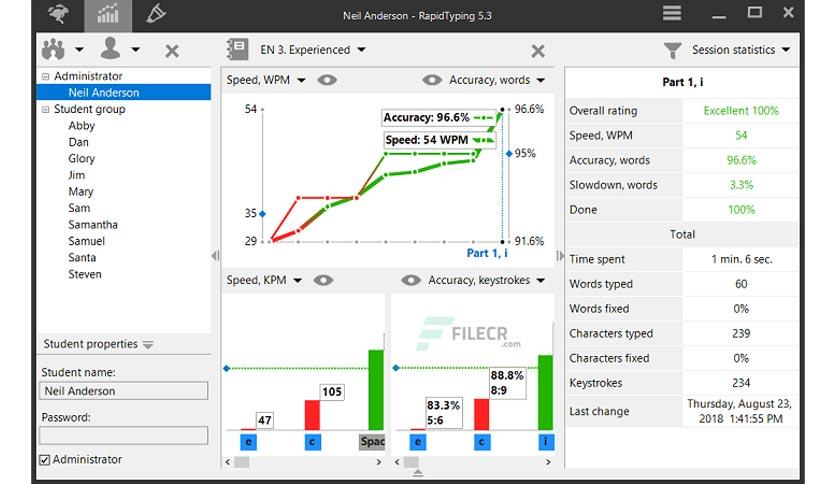836x484 pixels.
Task: Select the blue 'i' key in the accuracy keystrokes chart
Action: 545,442
